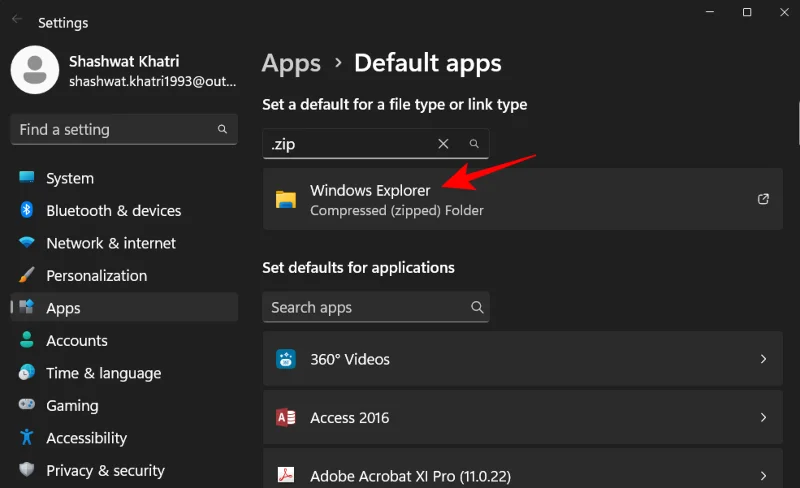Expand the 360° Videos row chevron
The height and width of the screenshot is (488, 800).
coord(763,359)
